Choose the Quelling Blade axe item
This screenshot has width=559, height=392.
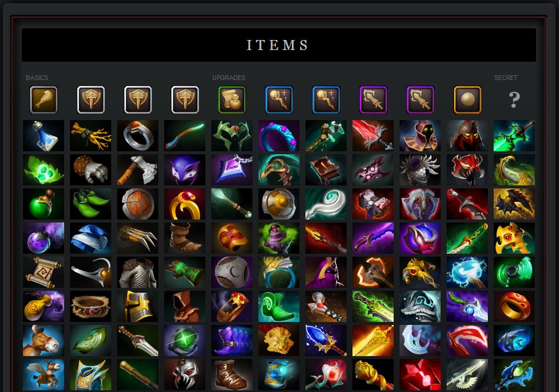tap(138, 170)
